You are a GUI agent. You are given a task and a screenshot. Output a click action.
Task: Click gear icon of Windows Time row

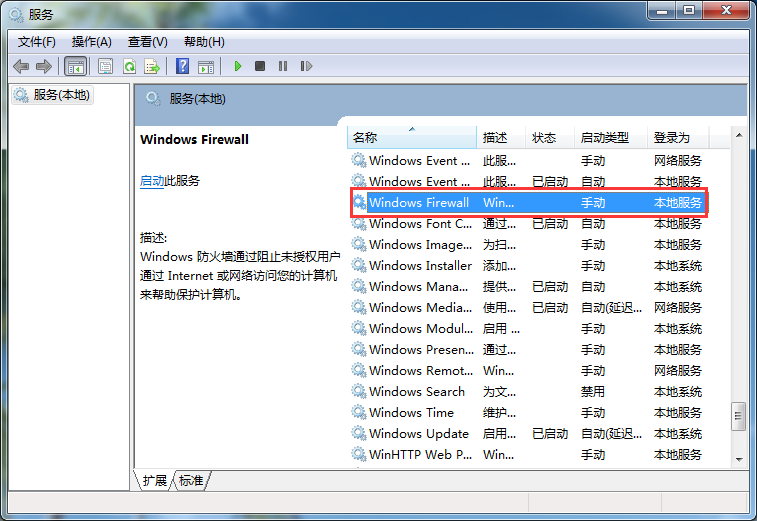pos(359,412)
